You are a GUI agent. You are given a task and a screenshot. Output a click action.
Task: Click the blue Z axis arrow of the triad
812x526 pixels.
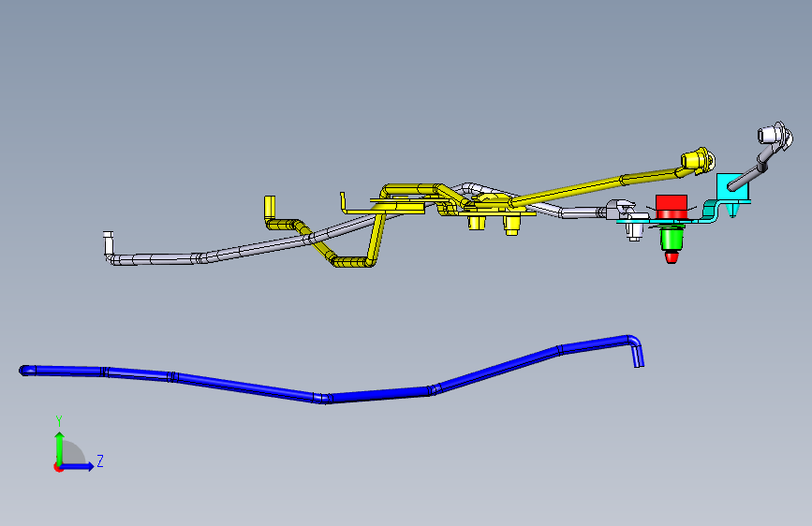[x=78, y=466]
